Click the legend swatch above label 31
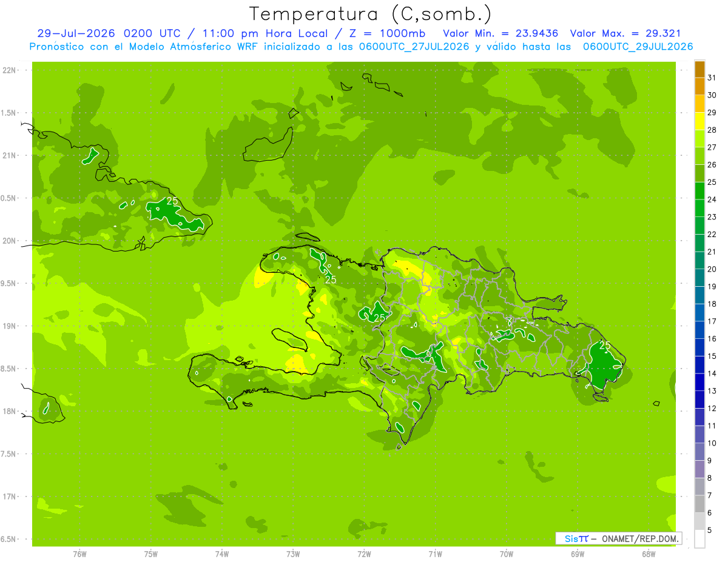 [x=699, y=69]
